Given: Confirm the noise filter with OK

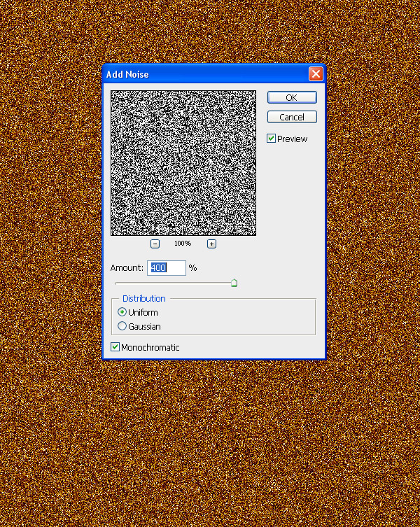Looking at the screenshot, I should (292, 97).
